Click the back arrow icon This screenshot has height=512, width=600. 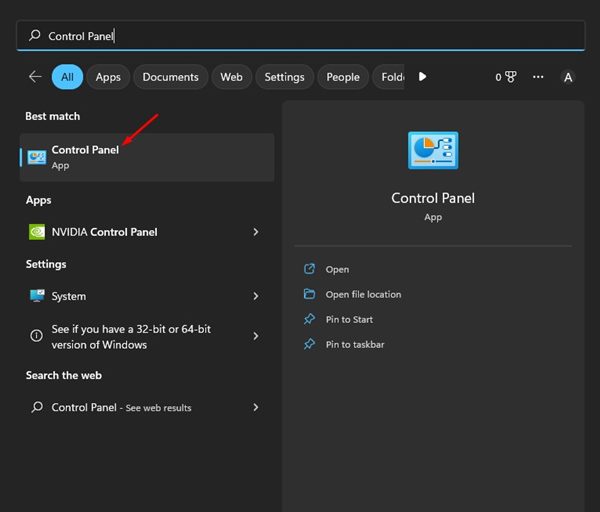click(x=35, y=77)
